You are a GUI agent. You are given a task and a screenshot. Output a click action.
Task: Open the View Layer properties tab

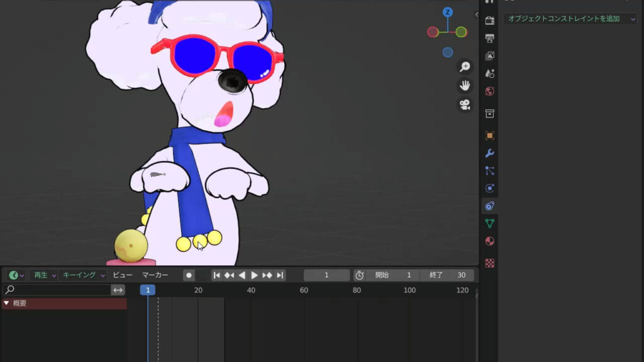pos(489,56)
